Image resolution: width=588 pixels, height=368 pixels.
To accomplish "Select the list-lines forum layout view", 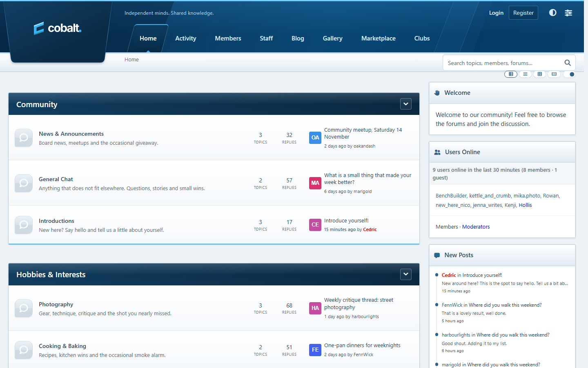I will click(x=525, y=74).
